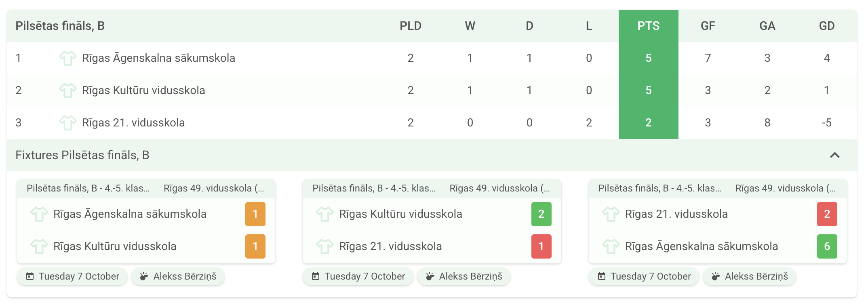
Task: Sort standings by the GD column header
Action: [x=826, y=26]
